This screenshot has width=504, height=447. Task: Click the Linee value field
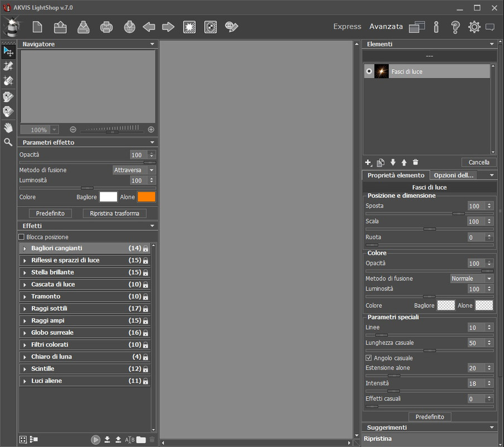tap(476, 327)
